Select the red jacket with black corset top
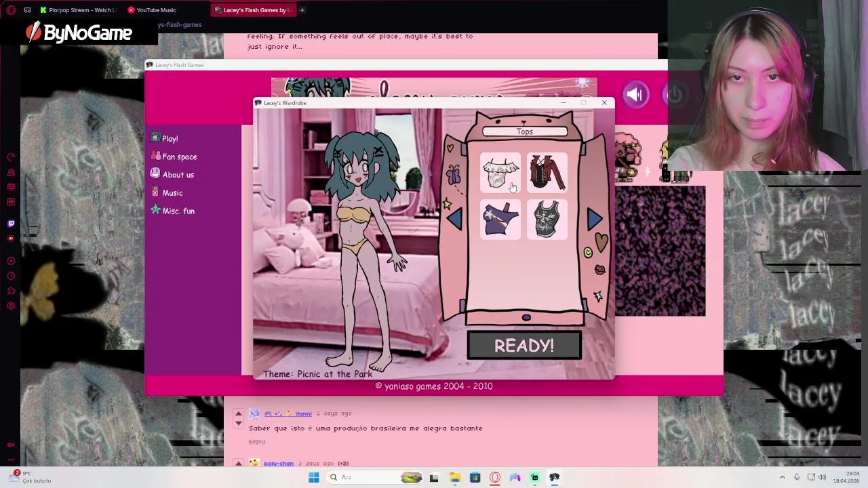Viewport: 868px width, 488px height. [x=547, y=173]
